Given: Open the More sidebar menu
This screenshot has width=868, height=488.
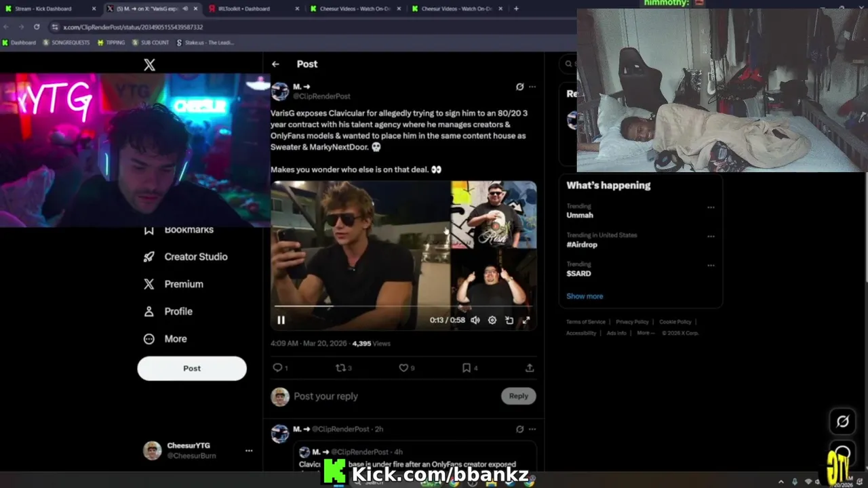Looking at the screenshot, I should click(165, 339).
